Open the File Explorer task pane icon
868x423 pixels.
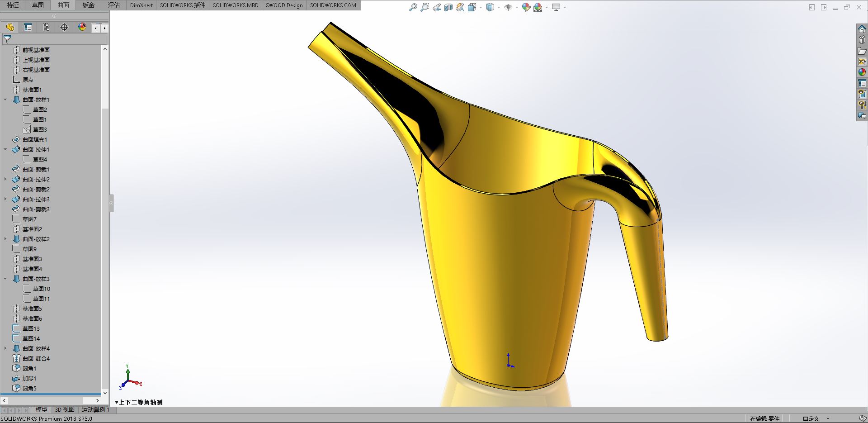(862, 51)
